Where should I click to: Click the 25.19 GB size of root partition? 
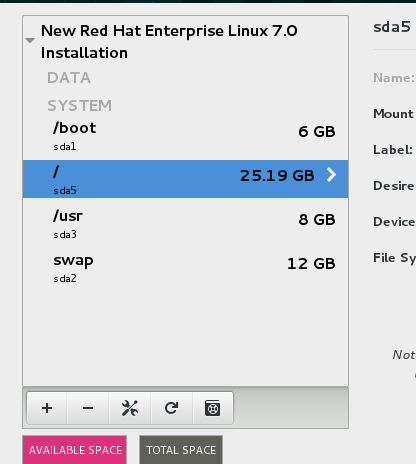tap(277, 176)
